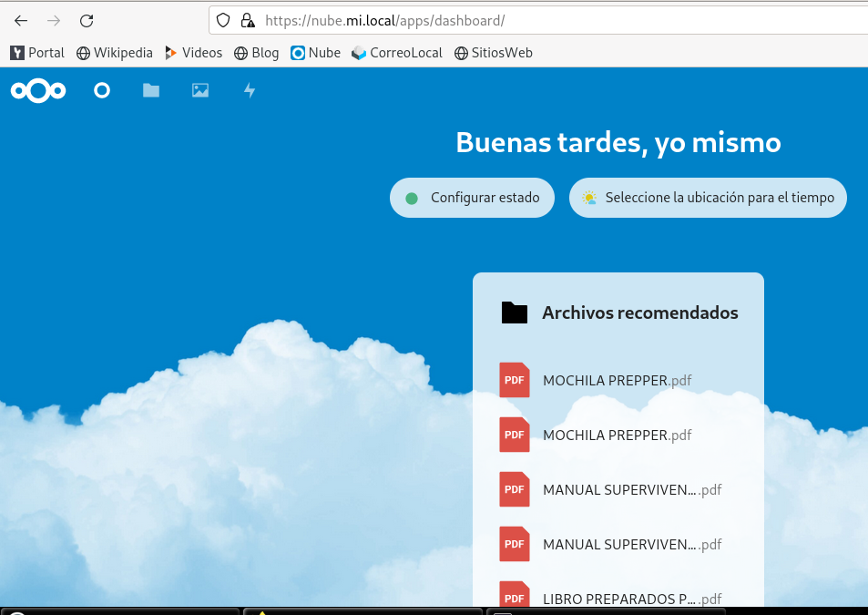Reload the page with the refresh icon
The width and height of the screenshot is (868, 615).
pos(87,21)
